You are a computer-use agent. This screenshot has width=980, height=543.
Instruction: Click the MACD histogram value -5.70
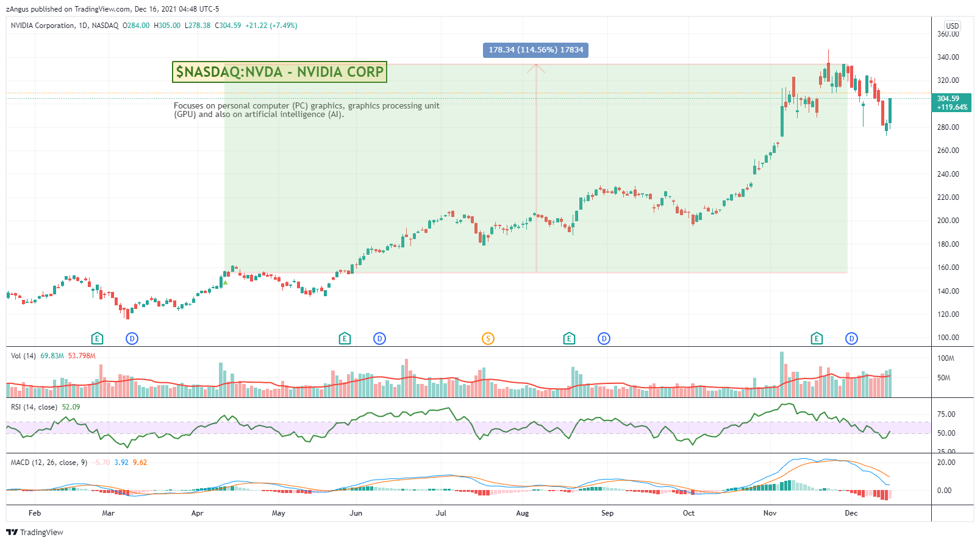[102, 463]
